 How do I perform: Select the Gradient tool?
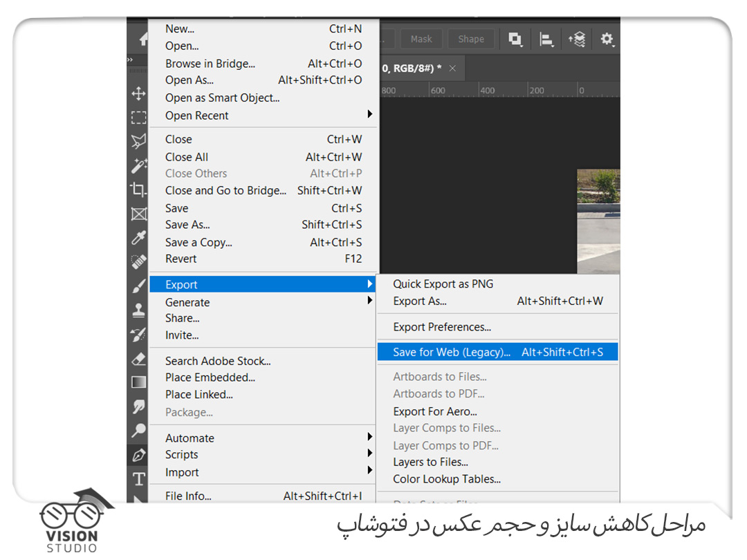click(138, 382)
